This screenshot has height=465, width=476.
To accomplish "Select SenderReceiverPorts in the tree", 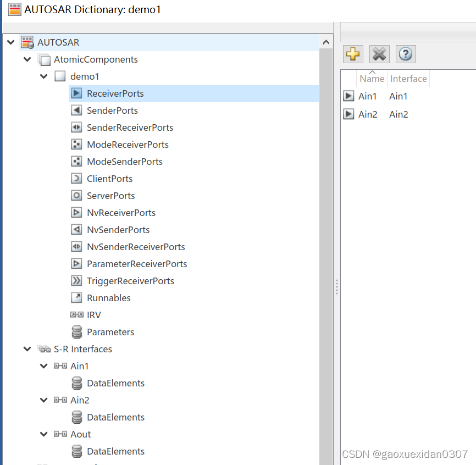I will click(130, 128).
